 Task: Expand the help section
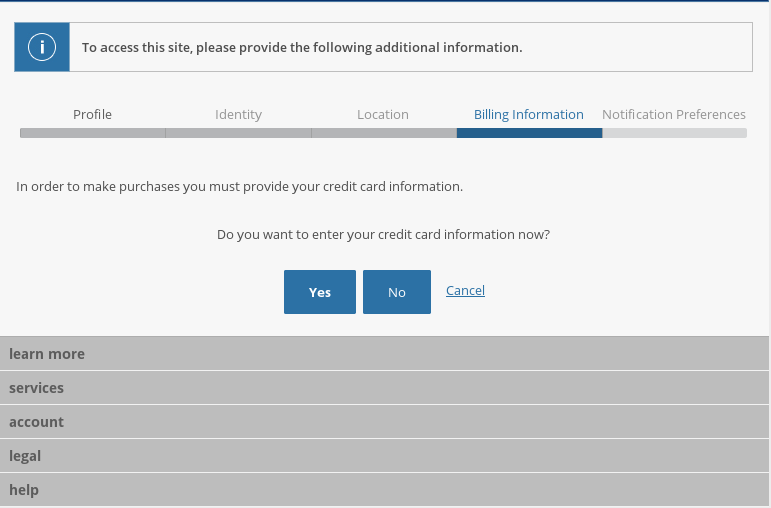(384, 490)
